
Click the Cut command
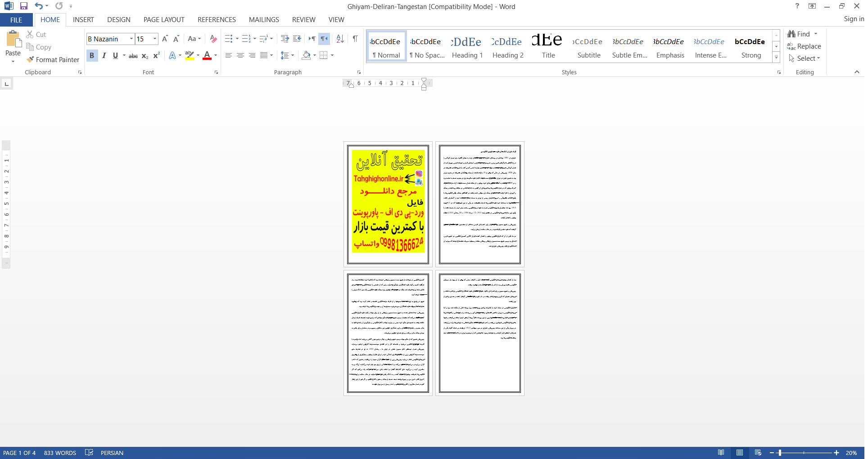coord(36,34)
